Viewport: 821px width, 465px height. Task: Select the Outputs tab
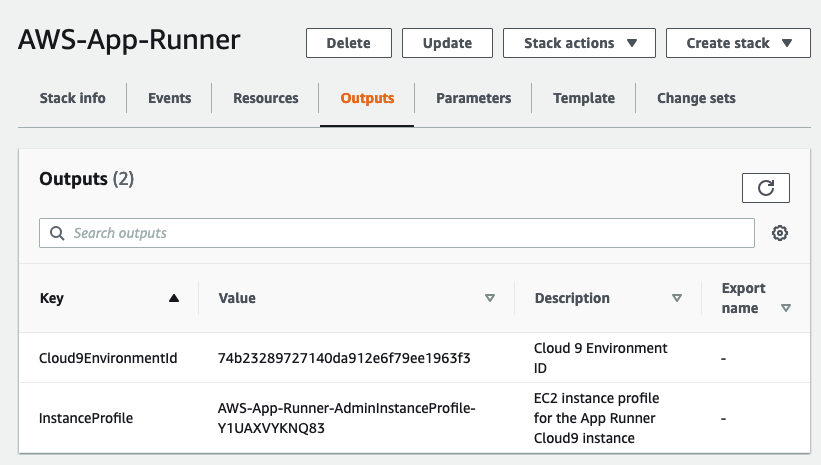pos(367,98)
